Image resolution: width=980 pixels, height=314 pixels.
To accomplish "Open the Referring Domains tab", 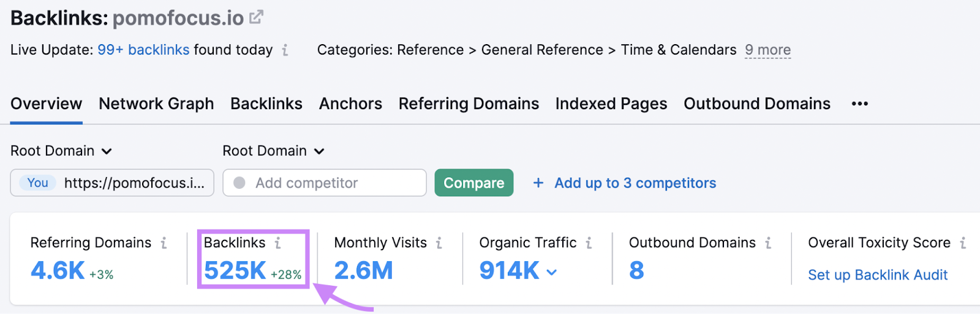I will (469, 104).
